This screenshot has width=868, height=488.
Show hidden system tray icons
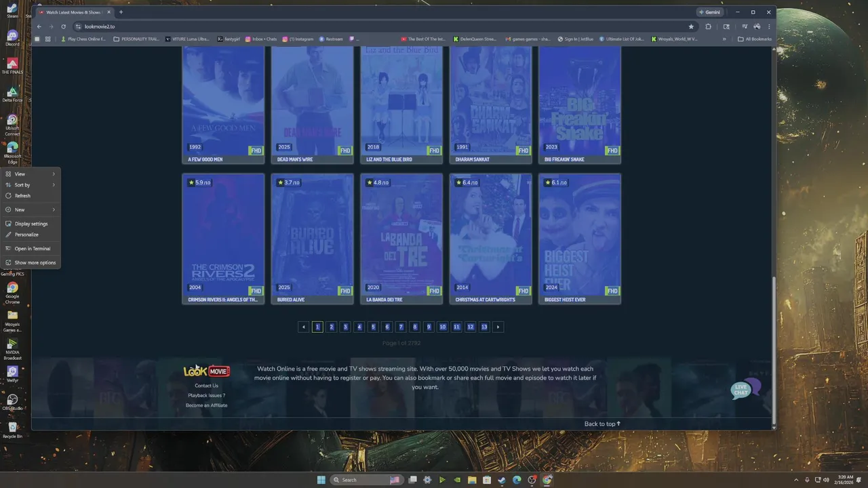pos(796,480)
